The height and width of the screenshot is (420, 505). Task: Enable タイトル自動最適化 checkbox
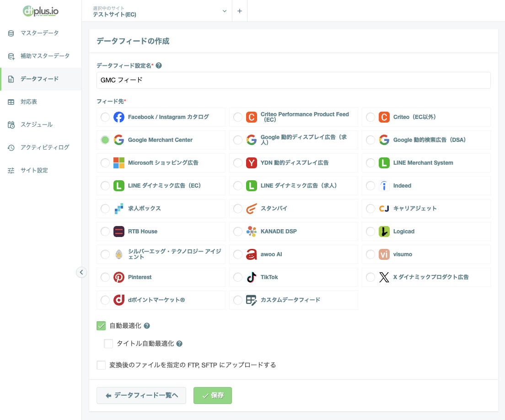click(x=108, y=344)
